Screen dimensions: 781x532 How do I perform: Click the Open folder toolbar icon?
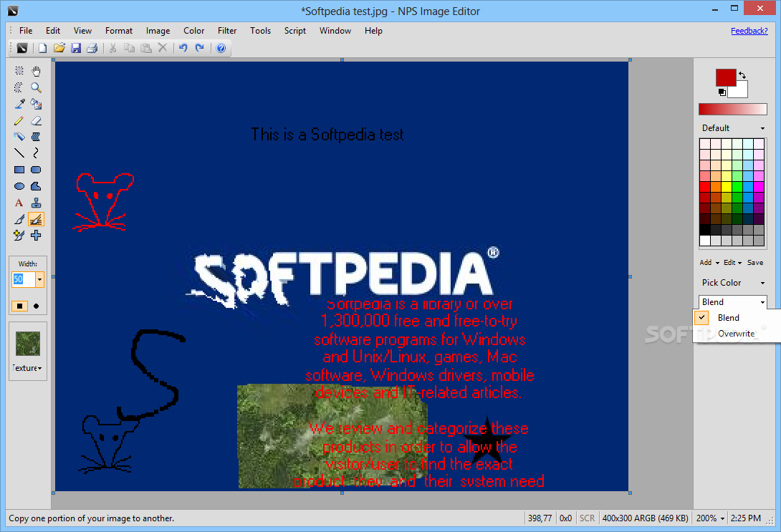(x=59, y=48)
